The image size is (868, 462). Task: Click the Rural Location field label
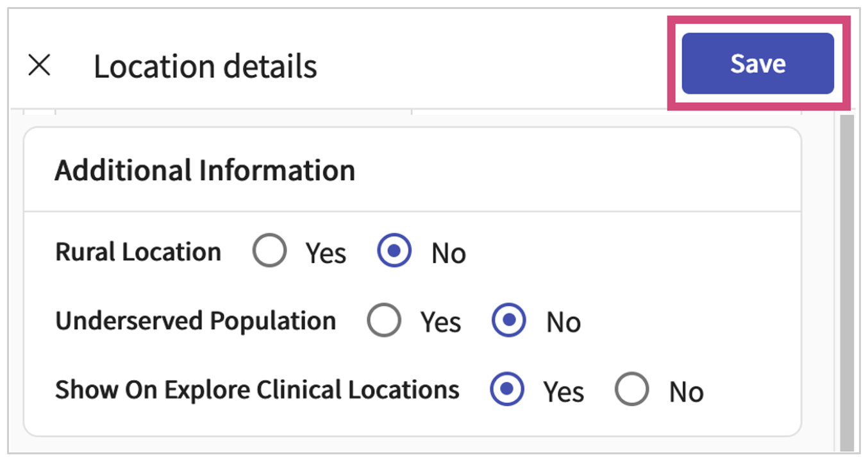click(138, 252)
